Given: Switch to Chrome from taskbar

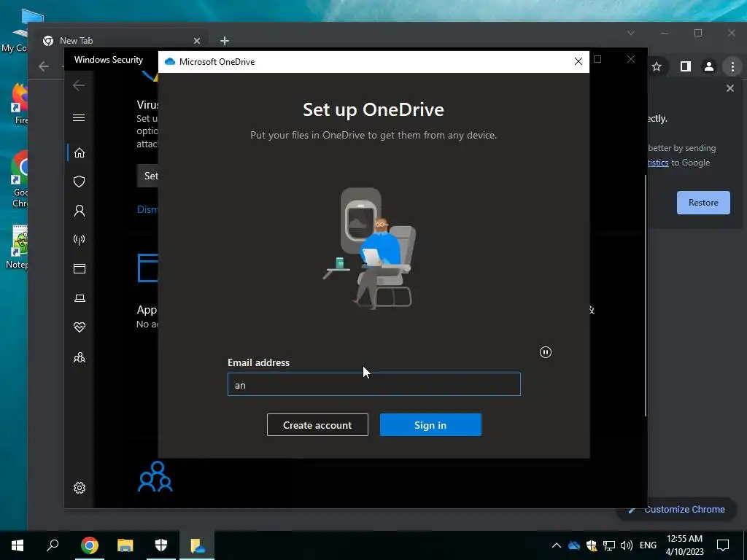Looking at the screenshot, I should [90, 545].
